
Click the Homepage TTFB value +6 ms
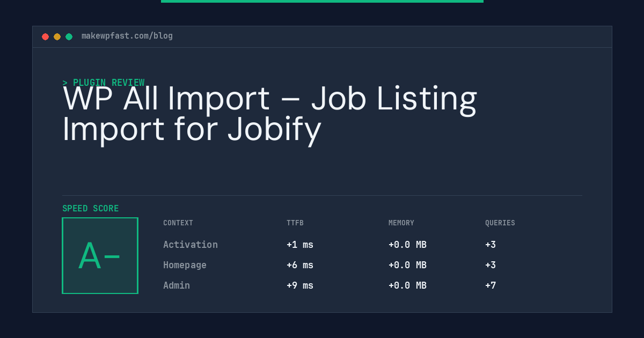coord(300,265)
